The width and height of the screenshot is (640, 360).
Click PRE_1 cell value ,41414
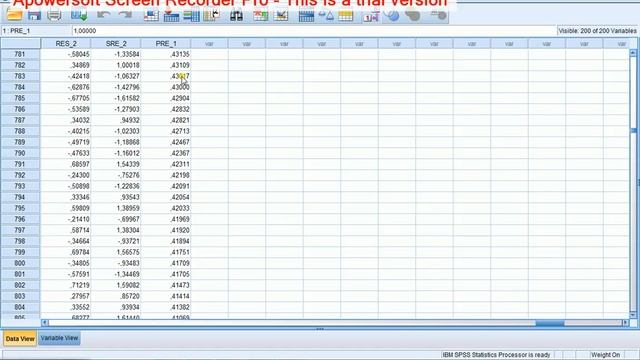(x=166, y=296)
